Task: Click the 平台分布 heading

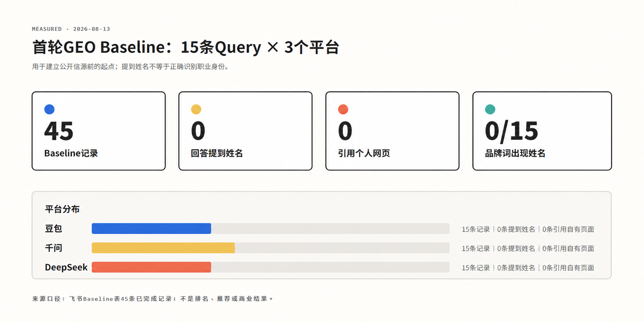Action: click(x=62, y=209)
